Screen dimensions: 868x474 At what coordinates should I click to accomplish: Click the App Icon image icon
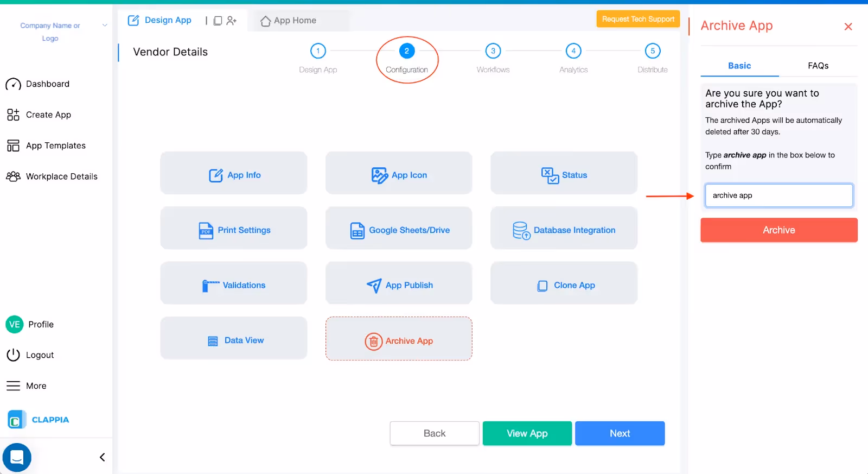pos(380,175)
